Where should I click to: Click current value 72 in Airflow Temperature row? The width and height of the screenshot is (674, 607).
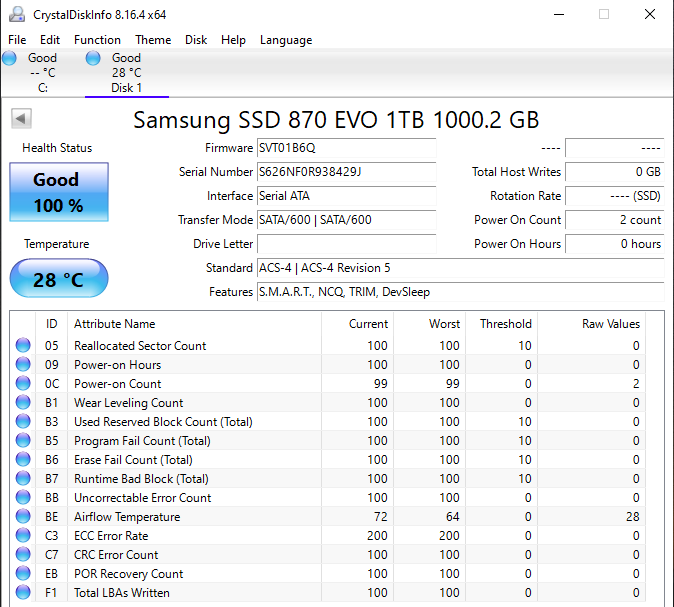click(x=380, y=517)
